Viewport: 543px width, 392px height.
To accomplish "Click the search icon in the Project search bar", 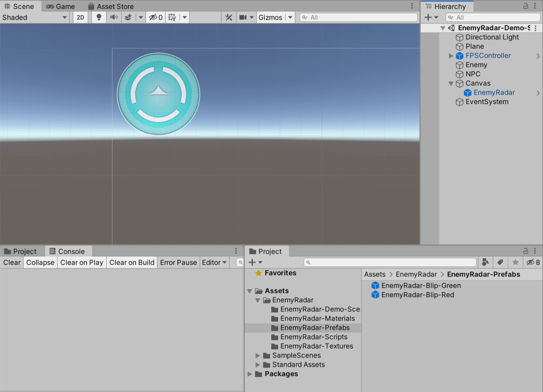I will point(309,262).
